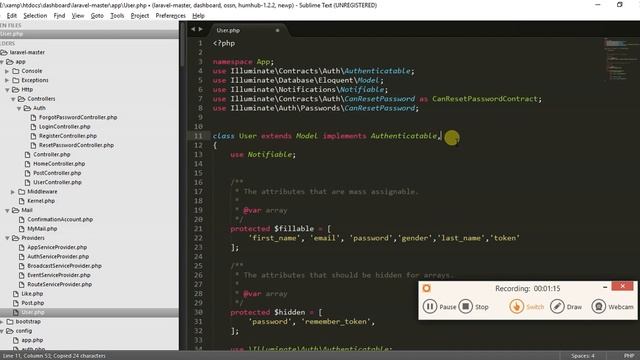Image resolution: width=640 pixels, height=360 pixels.
Task: Open the Preferences menu
Action: click(170, 16)
